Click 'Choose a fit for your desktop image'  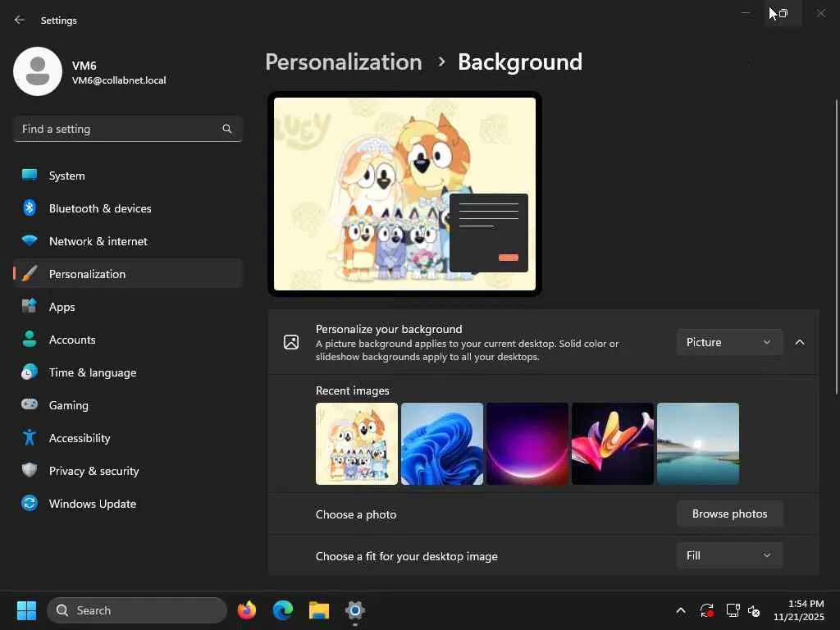[406, 557]
